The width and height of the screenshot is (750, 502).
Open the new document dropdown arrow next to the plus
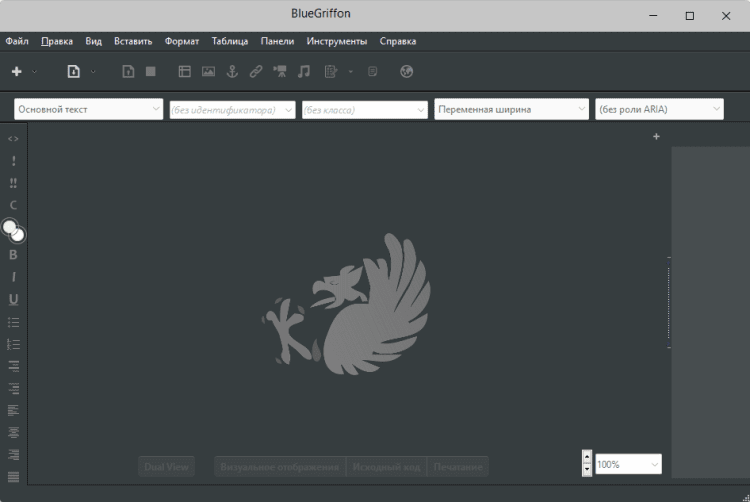tap(34, 72)
